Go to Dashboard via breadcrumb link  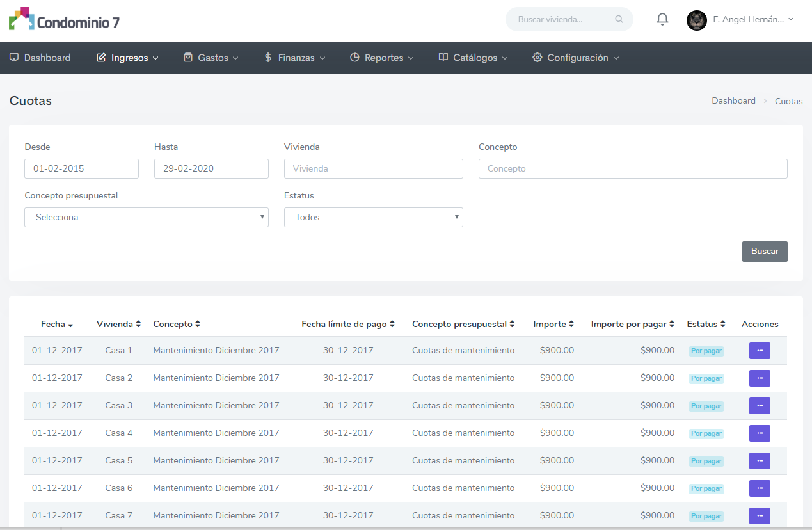(x=733, y=101)
